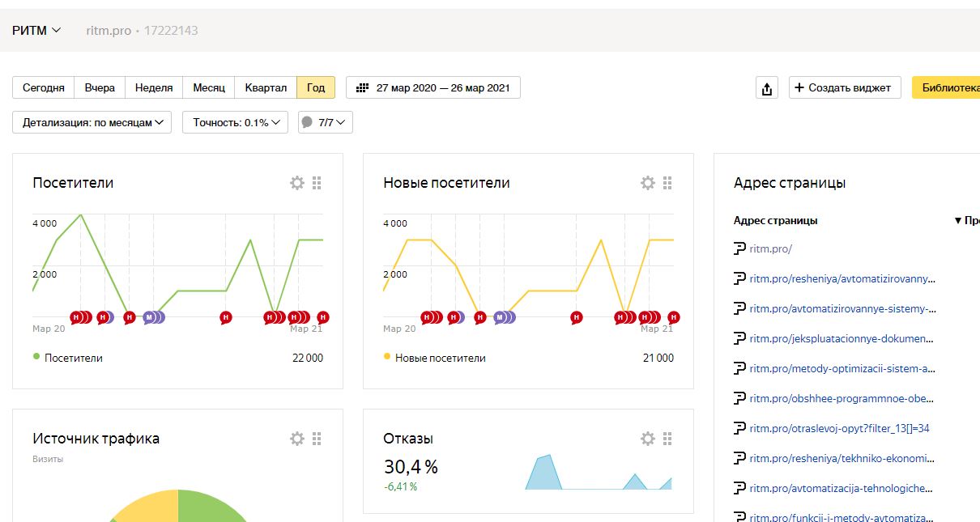Click the -6,41 % change value
The image size is (980, 522).
click(400, 486)
